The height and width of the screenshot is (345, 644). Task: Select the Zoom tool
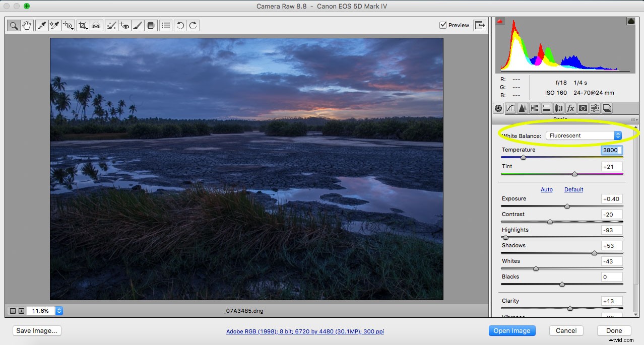(14, 25)
